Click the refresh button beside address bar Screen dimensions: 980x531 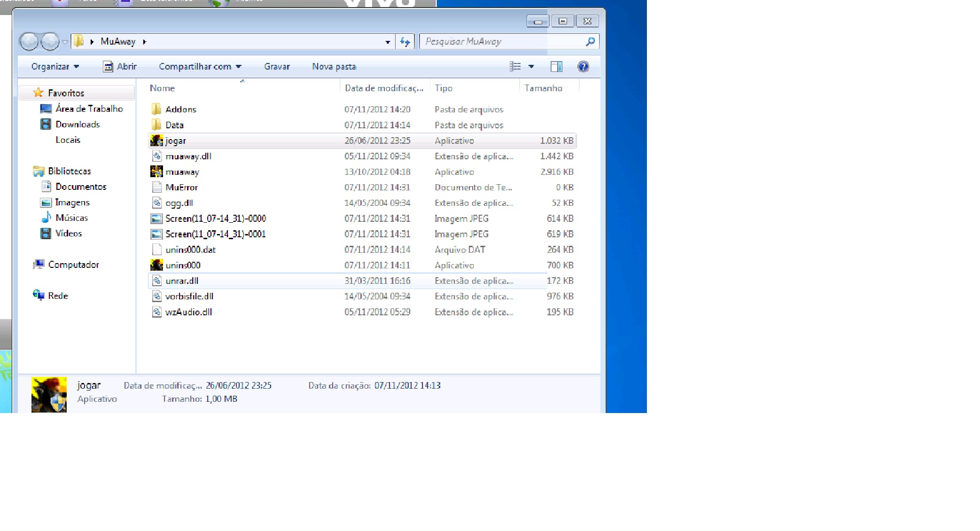point(405,42)
